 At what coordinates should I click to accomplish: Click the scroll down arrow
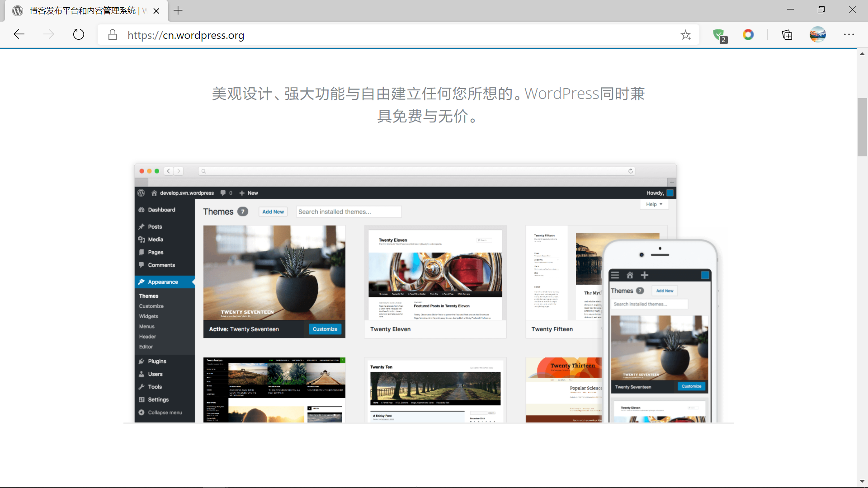(x=862, y=481)
